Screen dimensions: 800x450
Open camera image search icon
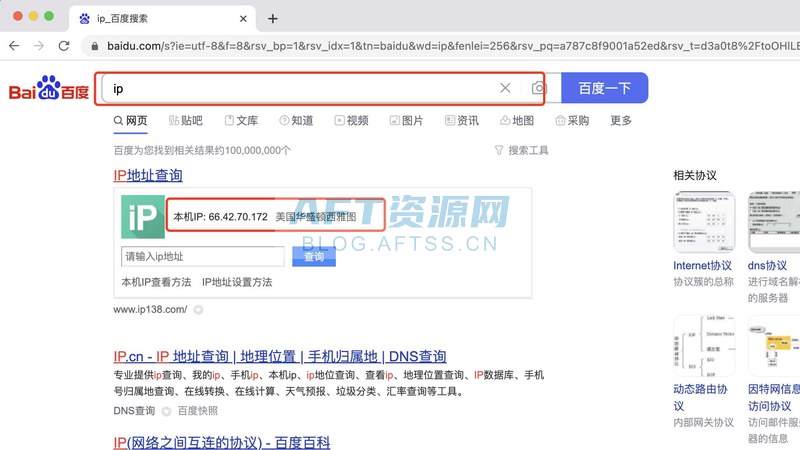538,88
